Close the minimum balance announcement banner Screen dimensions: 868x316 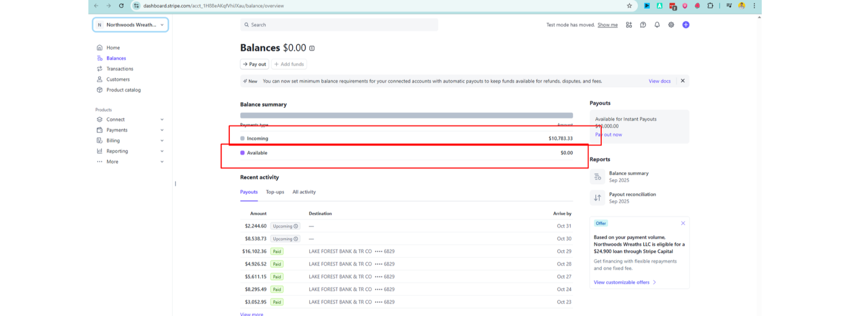coord(682,81)
